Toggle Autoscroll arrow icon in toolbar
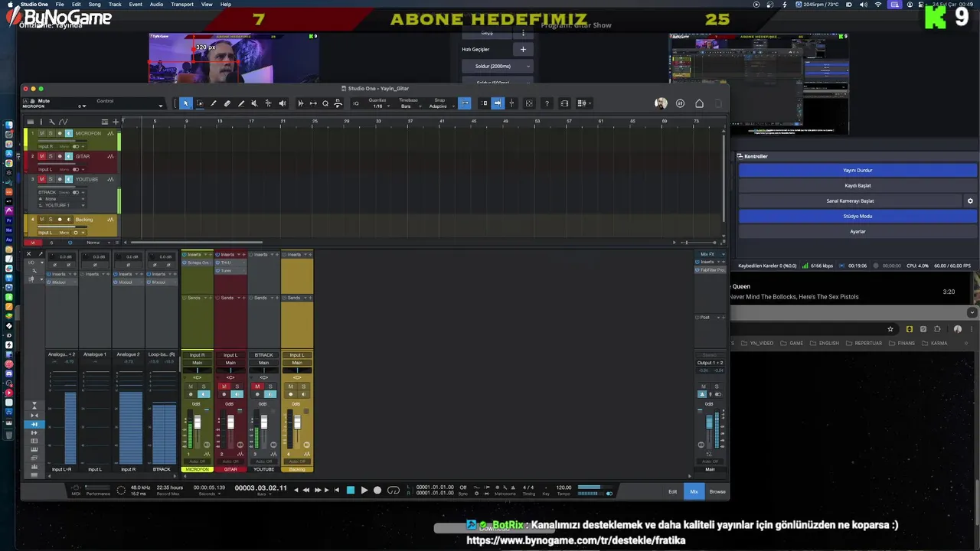 point(498,103)
